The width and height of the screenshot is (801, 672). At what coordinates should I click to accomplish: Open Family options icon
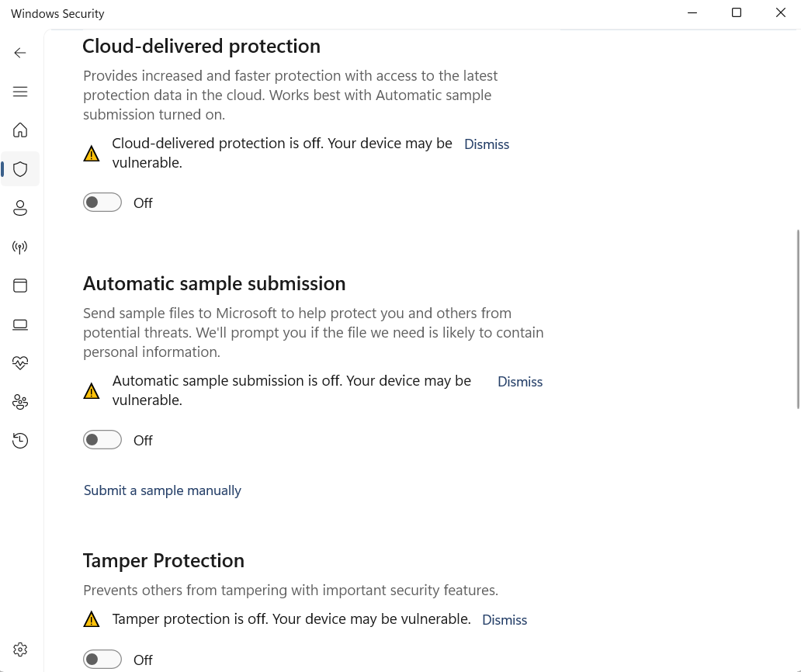pos(20,402)
